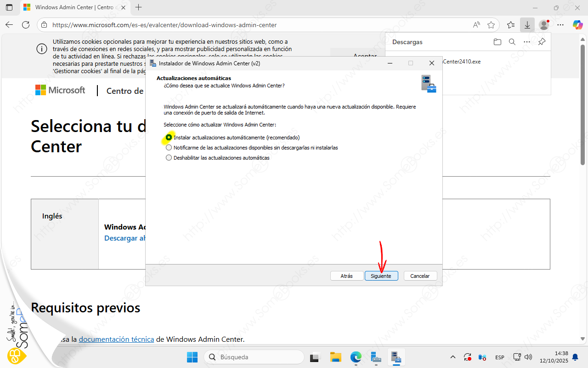Select 'Instalar actualizaciones automáticamente' radio option
Screen dimensions: 588x368
(169, 138)
